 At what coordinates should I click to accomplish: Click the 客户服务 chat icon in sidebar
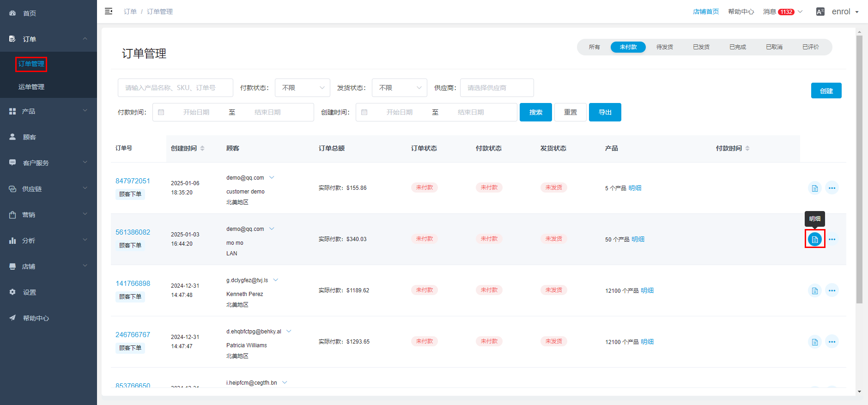click(12, 163)
